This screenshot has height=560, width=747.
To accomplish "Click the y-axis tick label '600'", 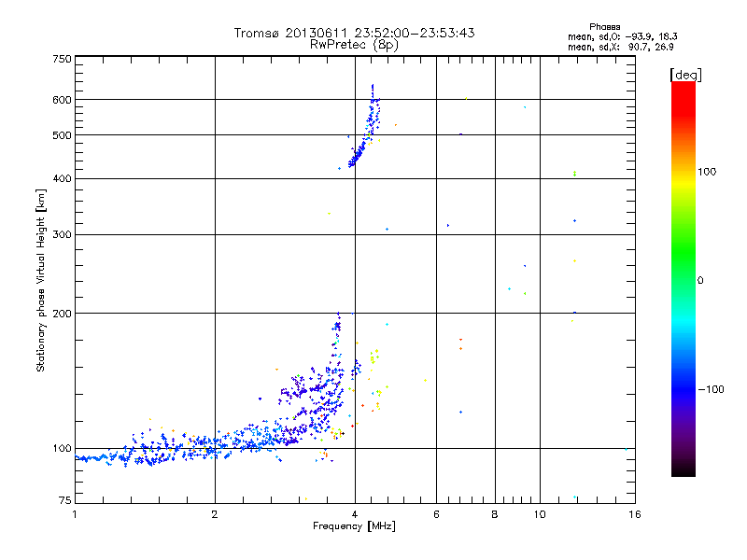I will click(x=62, y=100).
